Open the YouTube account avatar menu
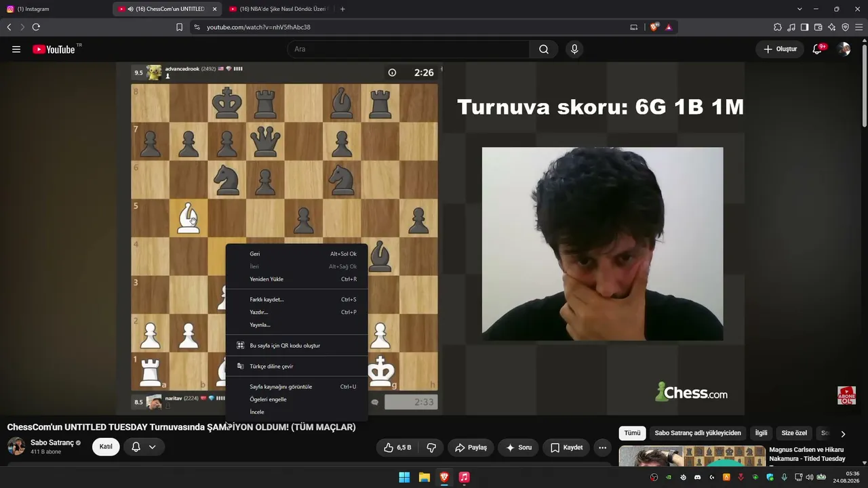The image size is (868, 488). tap(844, 49)
